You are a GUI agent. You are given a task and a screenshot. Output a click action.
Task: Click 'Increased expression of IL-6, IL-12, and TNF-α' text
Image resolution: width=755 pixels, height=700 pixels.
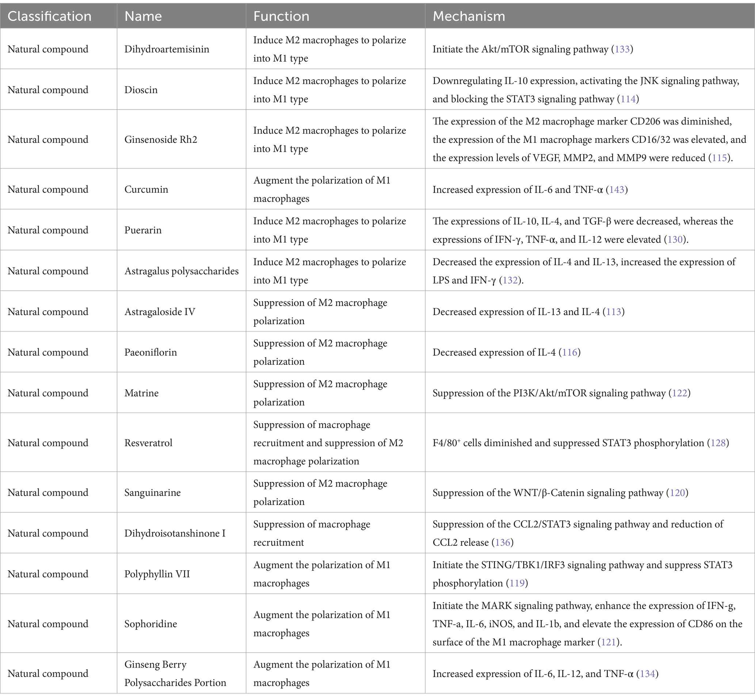point(533,674)
